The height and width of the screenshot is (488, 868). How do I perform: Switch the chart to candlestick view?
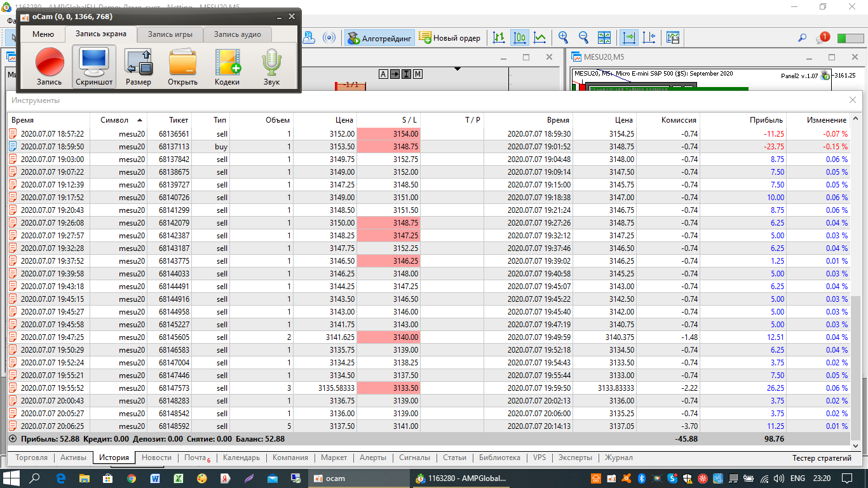coord(520,37)
